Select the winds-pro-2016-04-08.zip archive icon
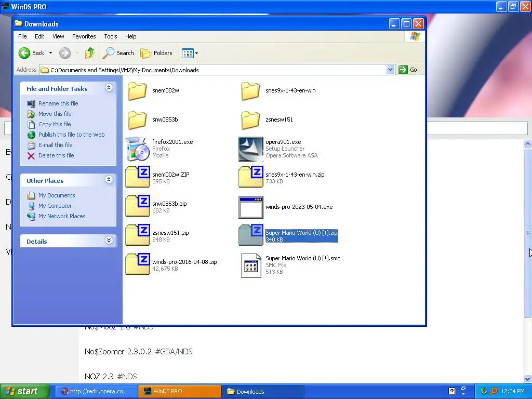This screenshot has height=399, width=532. (137, 264)
